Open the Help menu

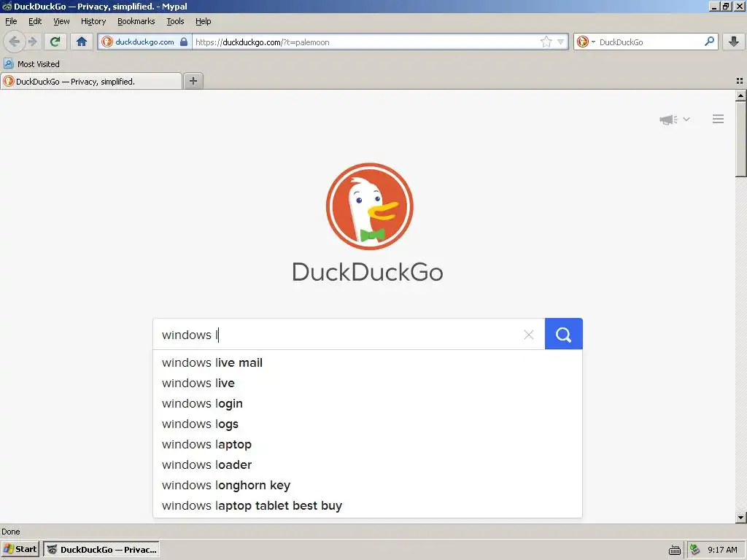point(204,21)
